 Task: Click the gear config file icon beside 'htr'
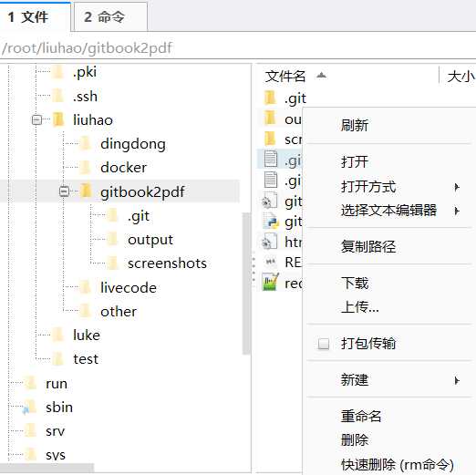click(x=270, y=242)
